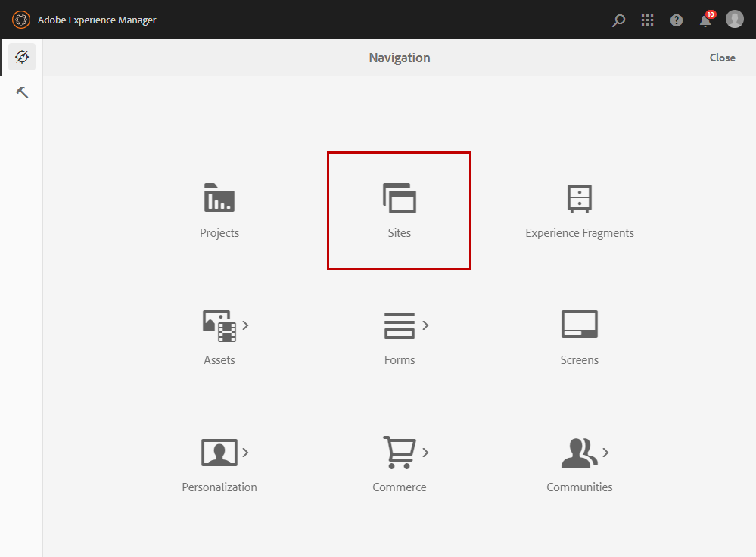Open the Screens monitor icon

579,324
